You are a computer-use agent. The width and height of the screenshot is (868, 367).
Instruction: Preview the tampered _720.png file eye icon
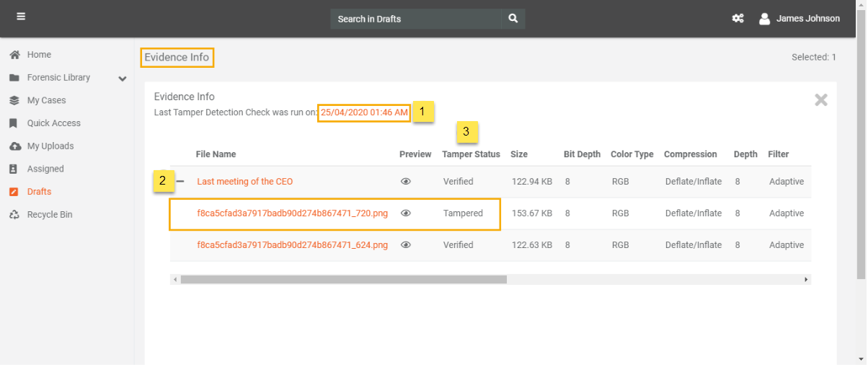click(x=406, y=213)
